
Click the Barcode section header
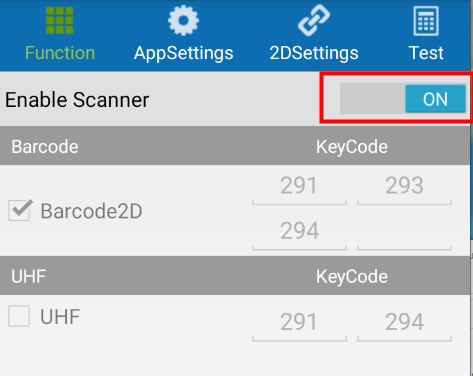pos(235,146)
